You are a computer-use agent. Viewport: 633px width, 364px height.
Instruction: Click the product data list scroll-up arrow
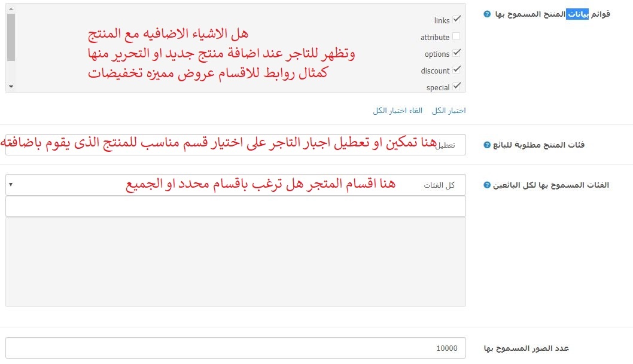coord(10,8)
